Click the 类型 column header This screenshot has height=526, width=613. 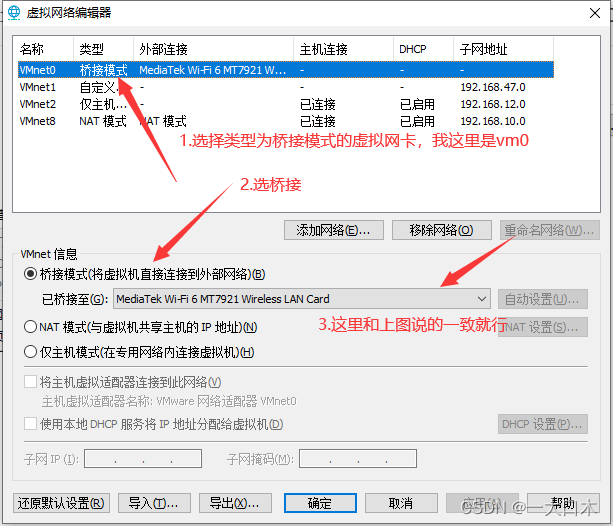(103, 49)
